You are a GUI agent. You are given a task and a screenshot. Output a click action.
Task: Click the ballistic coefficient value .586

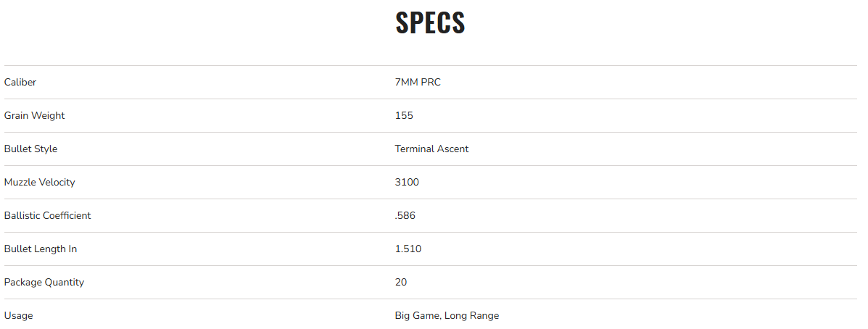coord(405,216)
